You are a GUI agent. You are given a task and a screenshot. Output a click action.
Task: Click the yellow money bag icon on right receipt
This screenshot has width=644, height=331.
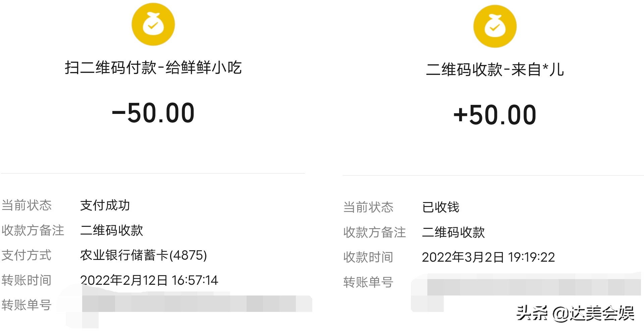tap(495, 26)
